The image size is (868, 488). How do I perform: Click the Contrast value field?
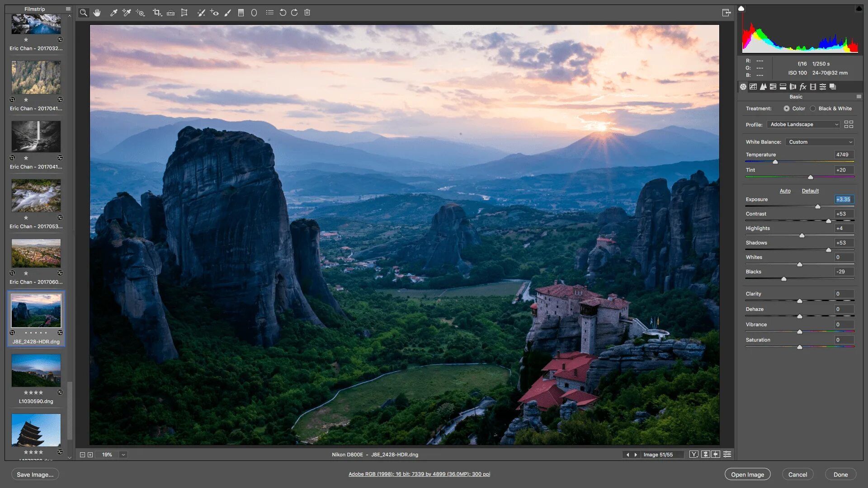point(844,214)
